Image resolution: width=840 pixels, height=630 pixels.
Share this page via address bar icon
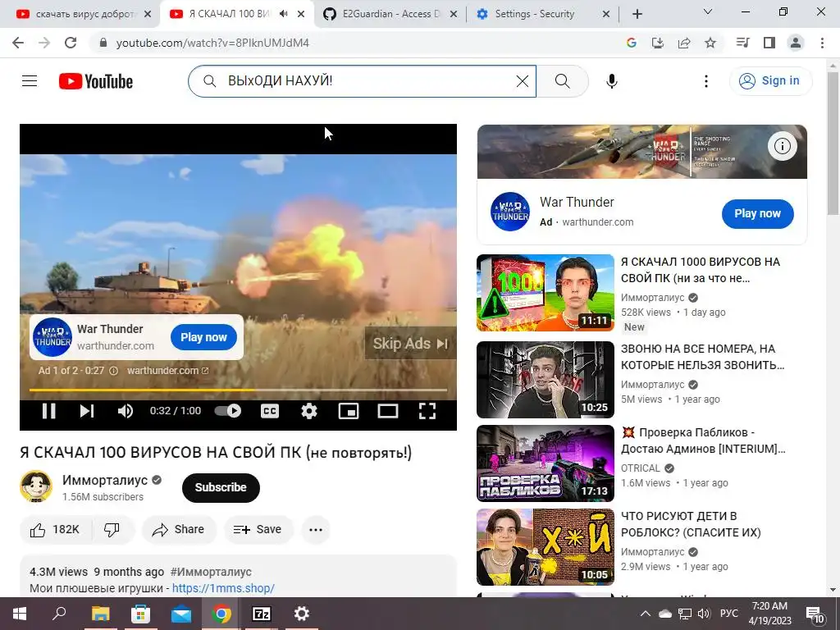(684, 43)
